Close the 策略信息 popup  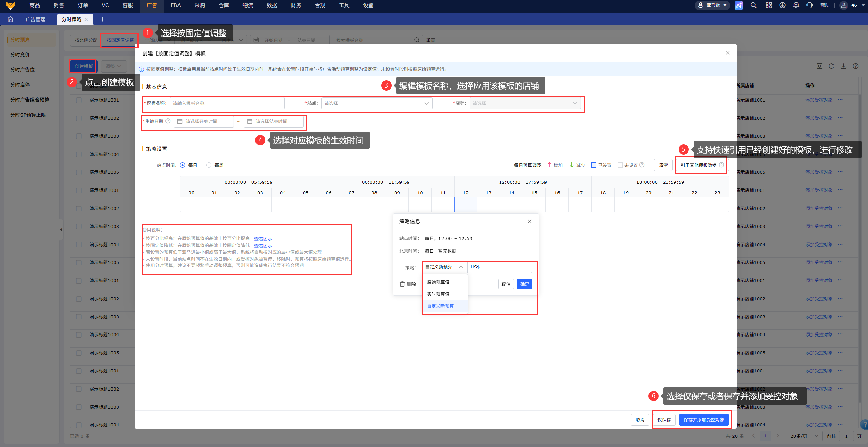pos(530,221)
